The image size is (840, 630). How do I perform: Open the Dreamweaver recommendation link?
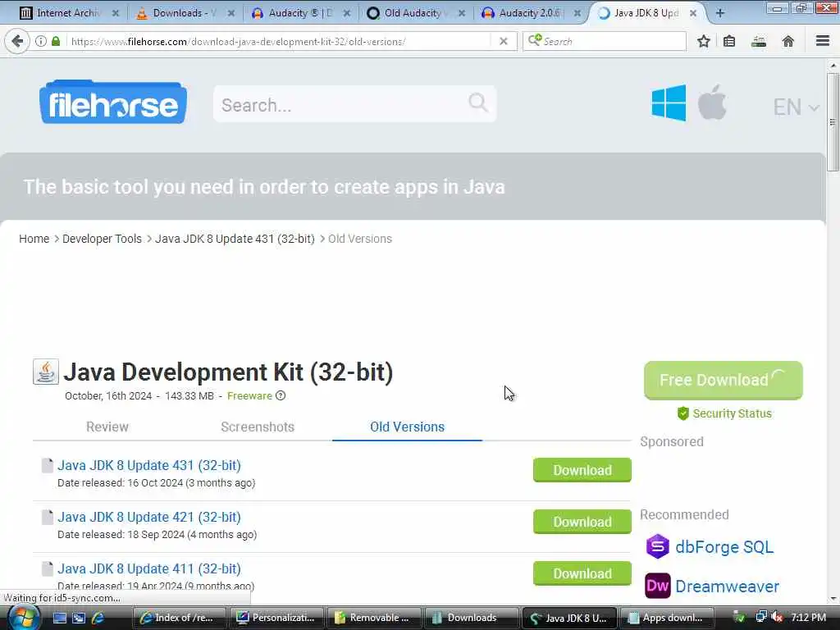coord(727,586)
